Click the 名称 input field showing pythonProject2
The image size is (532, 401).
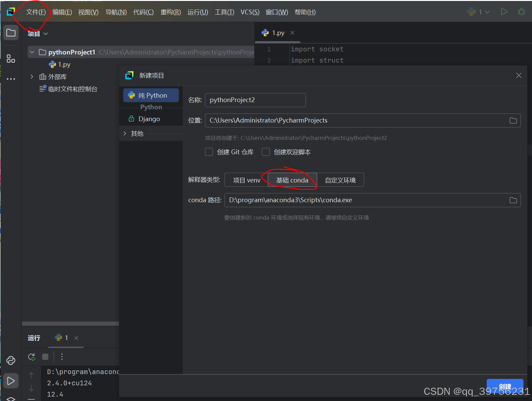[x=255, y=100]
